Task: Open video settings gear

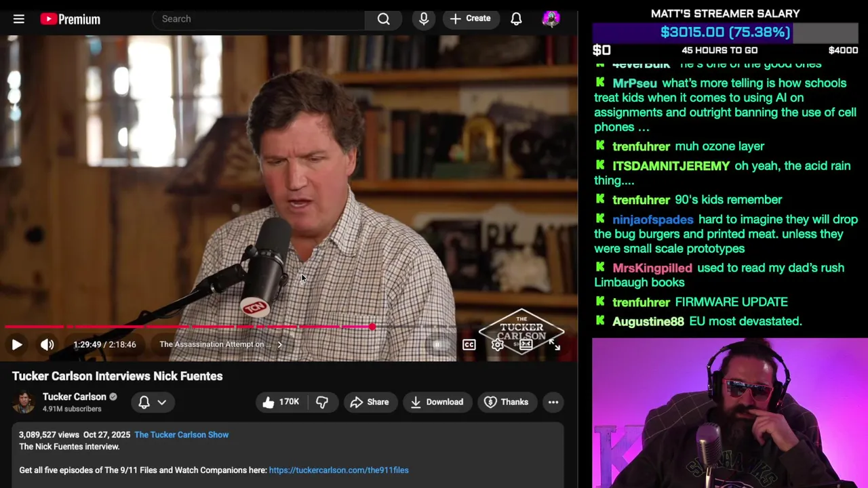Action: 497,344
